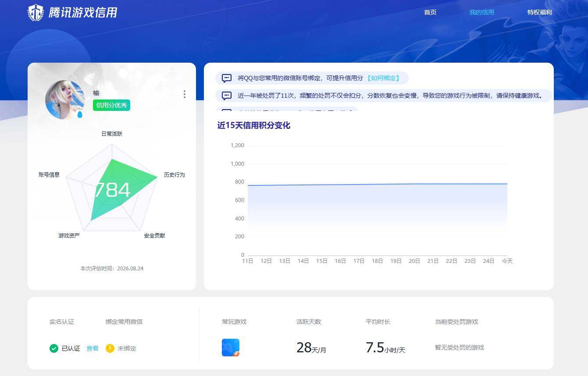
Task: Click the 28天/月 active days value
Action: [x=311, y=348]
